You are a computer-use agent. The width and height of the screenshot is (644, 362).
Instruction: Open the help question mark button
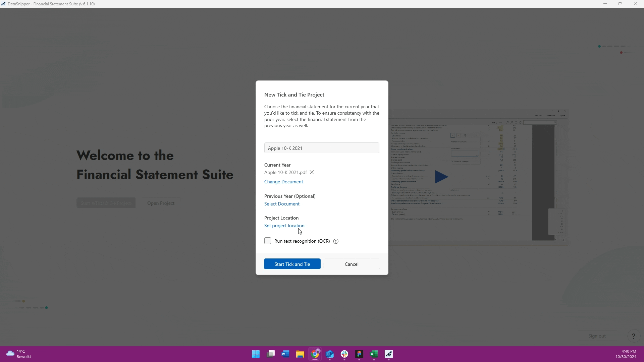tap(633, 336)
